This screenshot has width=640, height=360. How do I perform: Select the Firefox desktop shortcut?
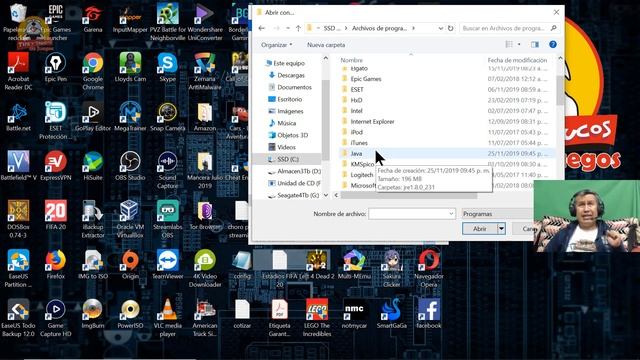pyautogui.click(x=56, y=264)
